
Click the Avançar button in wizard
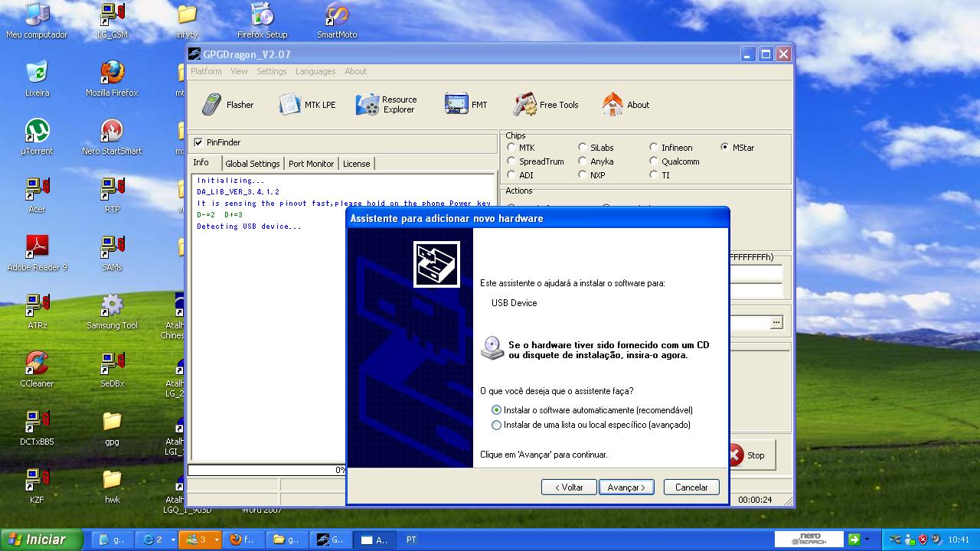(626, 487)
